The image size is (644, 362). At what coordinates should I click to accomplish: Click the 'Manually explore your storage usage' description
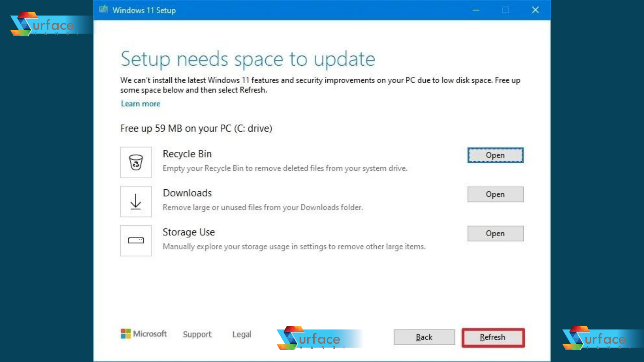click(294, 247)
